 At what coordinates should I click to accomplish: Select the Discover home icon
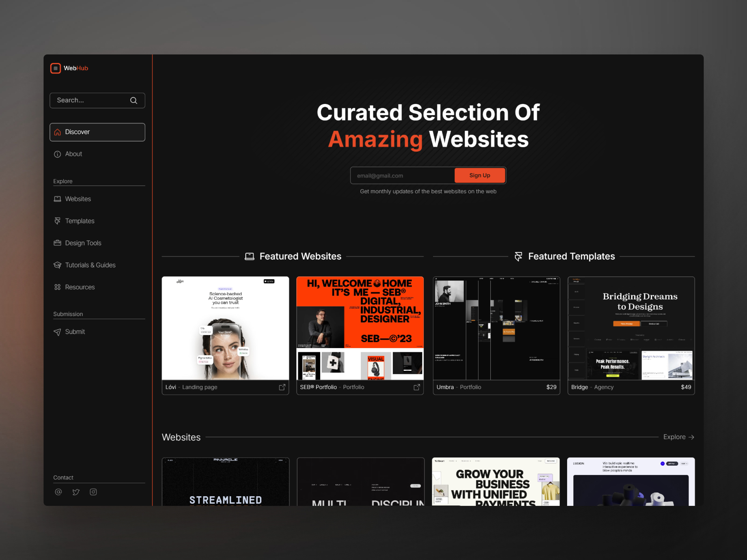pos(57,132)
